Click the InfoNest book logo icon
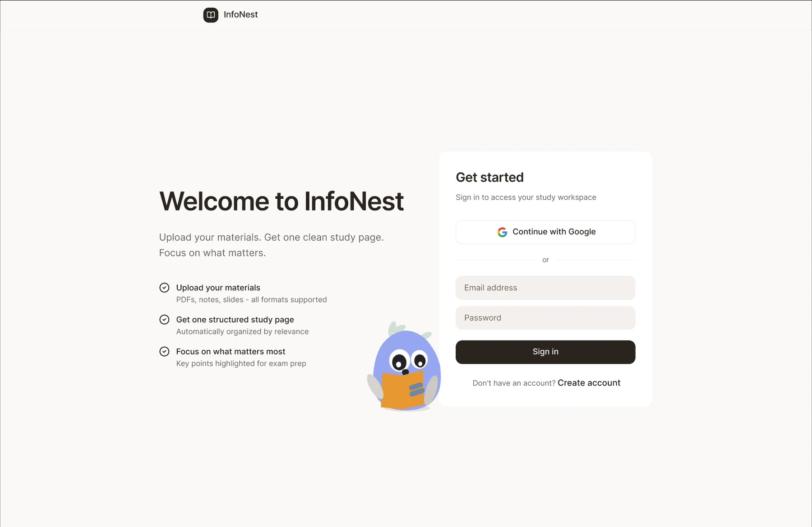812x527 pixels. [x=211, y=15]
